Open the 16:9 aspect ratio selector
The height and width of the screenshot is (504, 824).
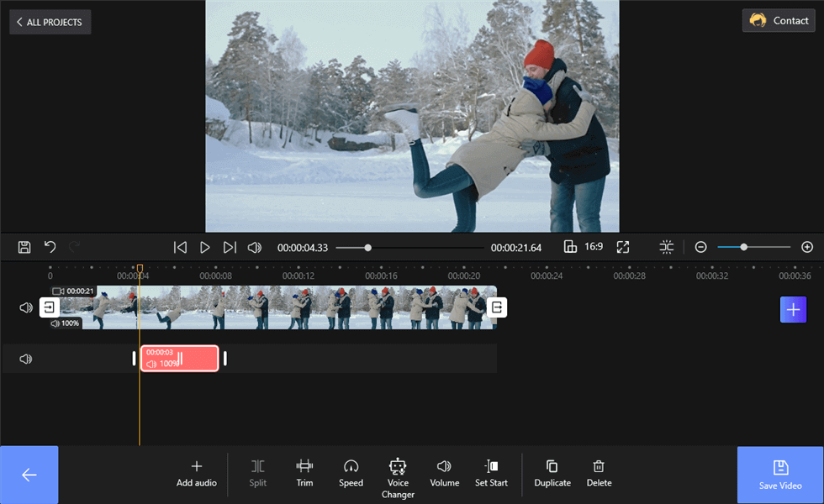[584, 247]
